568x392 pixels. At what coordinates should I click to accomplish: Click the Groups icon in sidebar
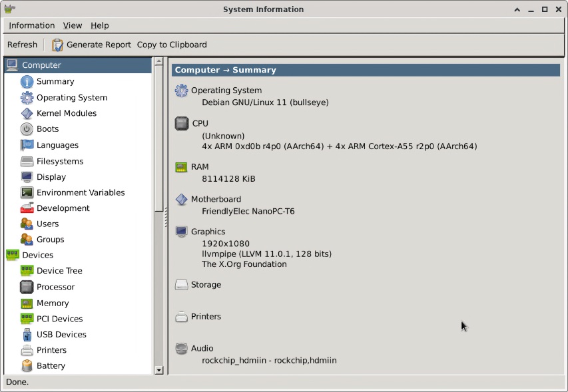tap(27, 239)
